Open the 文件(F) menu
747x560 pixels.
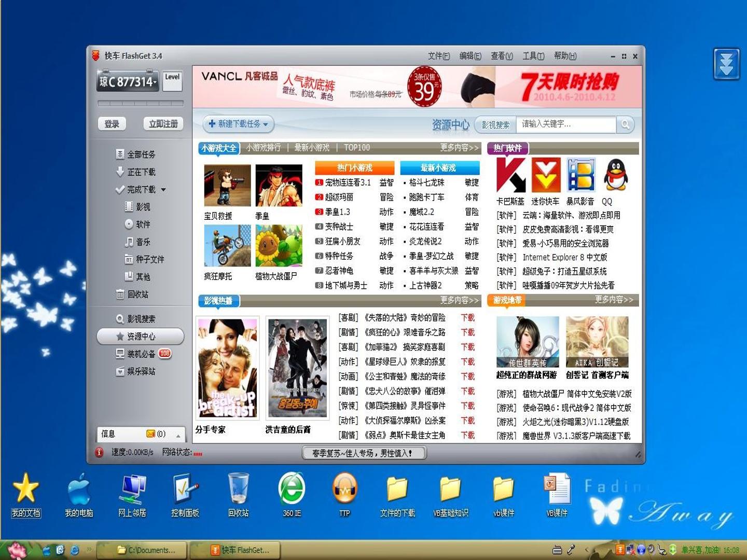click(x=439, y=56)
